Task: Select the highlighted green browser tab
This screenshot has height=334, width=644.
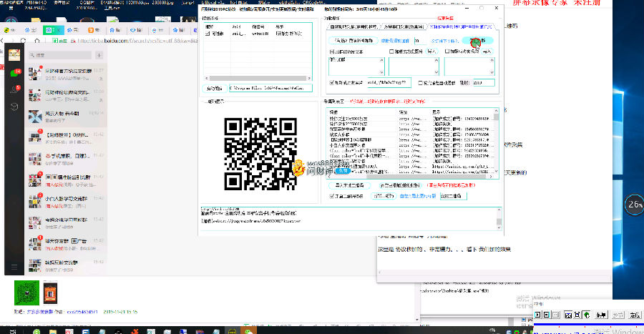Action: (54, 30)
